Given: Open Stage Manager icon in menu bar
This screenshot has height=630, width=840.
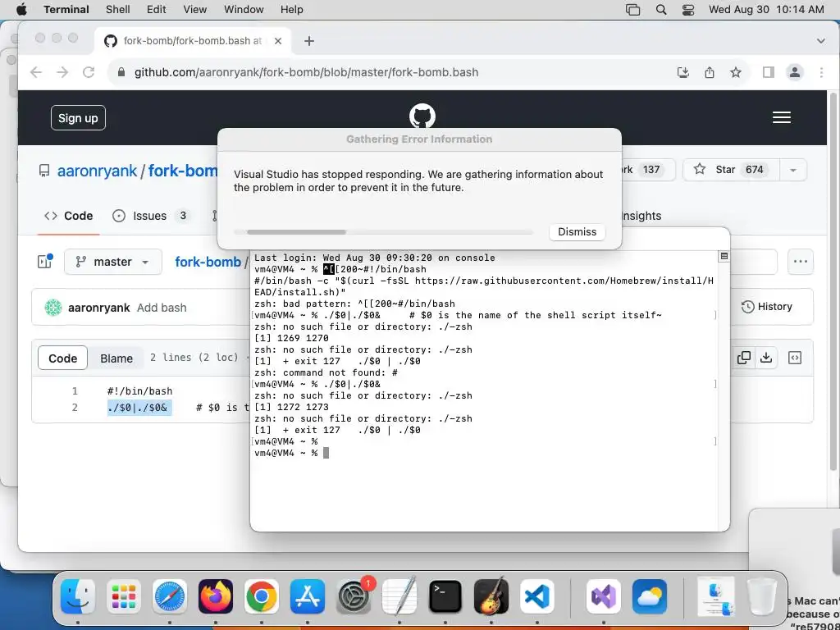Looking at the screenshot, I should point(633,10).
